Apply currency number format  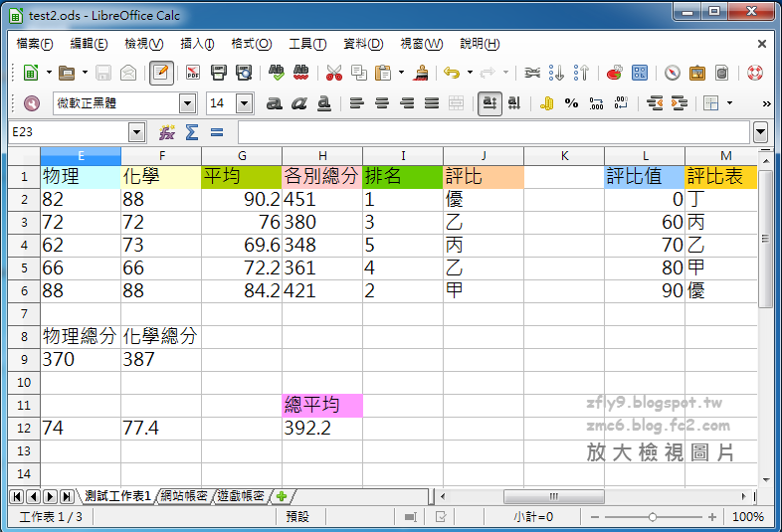pyautogui.click(x=546, y=103)
